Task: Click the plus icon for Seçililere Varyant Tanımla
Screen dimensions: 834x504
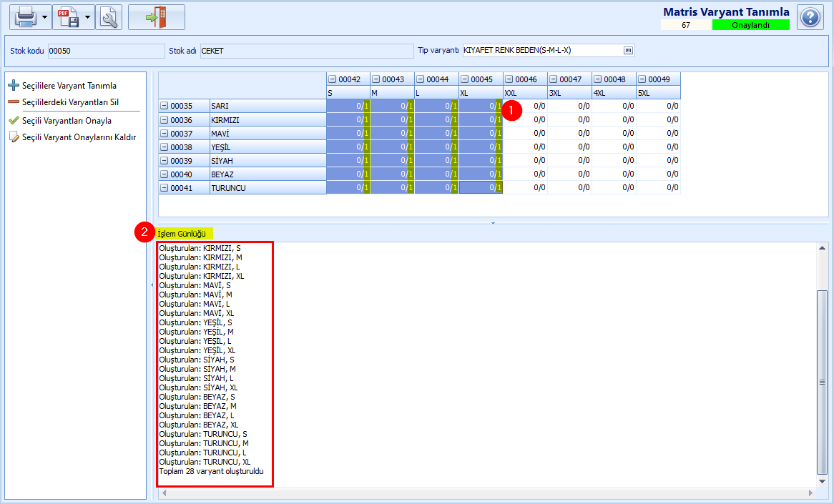Action: click(14, 85)
